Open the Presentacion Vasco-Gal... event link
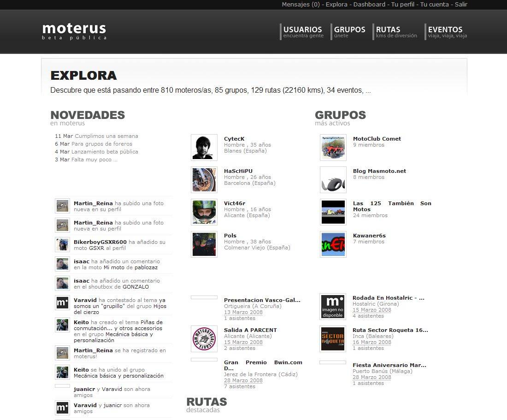The height and width of the screenshot is (420, 507). click(x=262, y=300)
